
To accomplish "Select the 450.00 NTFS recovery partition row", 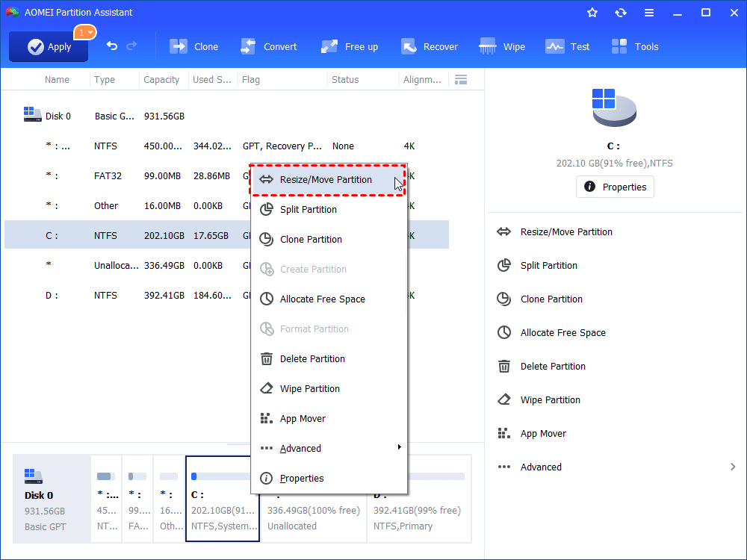I will [227, 146].
